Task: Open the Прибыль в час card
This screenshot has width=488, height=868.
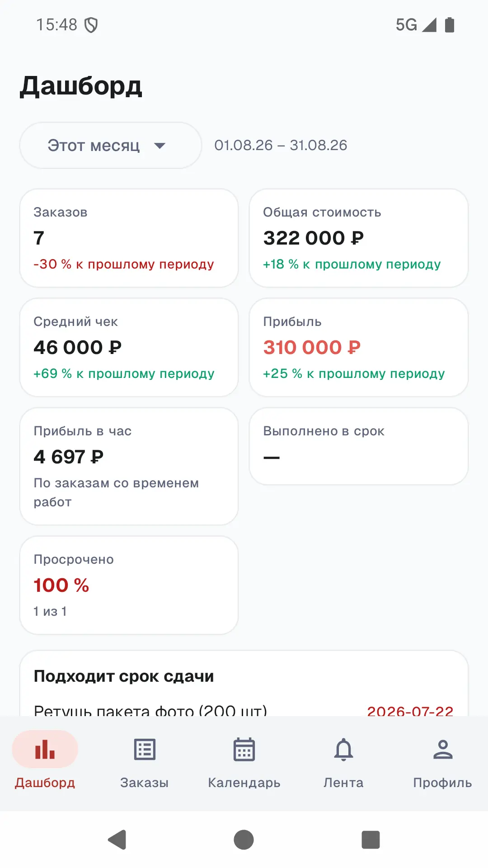Action: tap(129, 466)
